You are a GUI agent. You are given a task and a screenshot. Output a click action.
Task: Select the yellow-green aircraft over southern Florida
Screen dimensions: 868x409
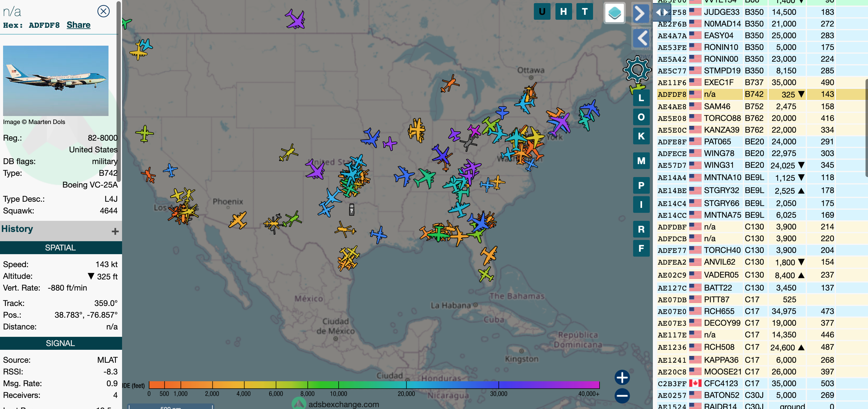[x=486, y=274]
